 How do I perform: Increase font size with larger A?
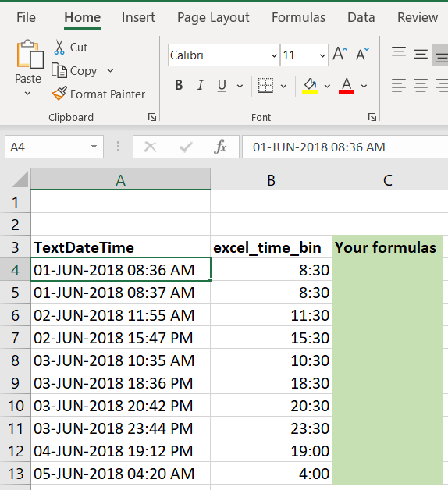(340, 54)
